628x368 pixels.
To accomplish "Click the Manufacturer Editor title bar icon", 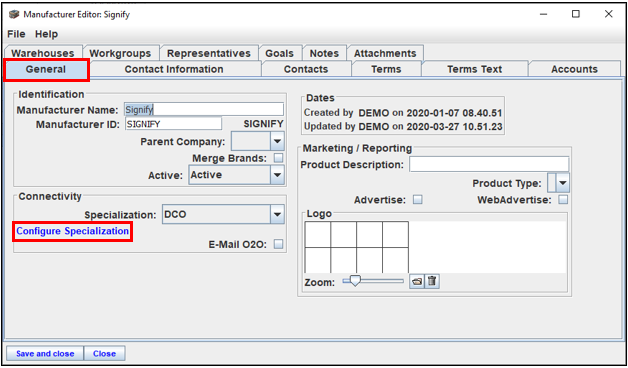I will (14, 14).
